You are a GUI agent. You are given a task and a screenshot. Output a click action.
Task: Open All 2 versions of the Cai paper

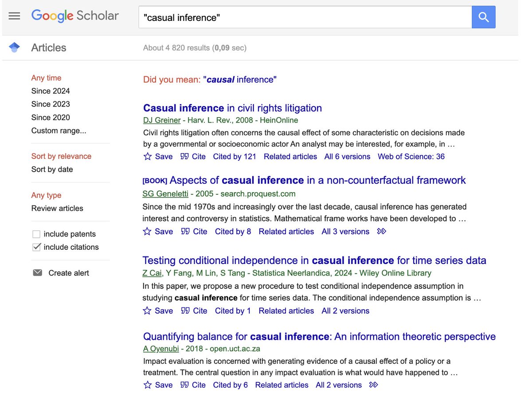(x=345, y=311)
